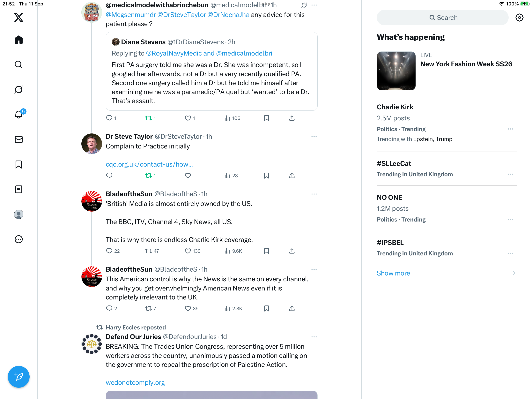Share Dr Steve Taylor's post
The width and height of the screenshot is (532, 399).
coord(292,176)
